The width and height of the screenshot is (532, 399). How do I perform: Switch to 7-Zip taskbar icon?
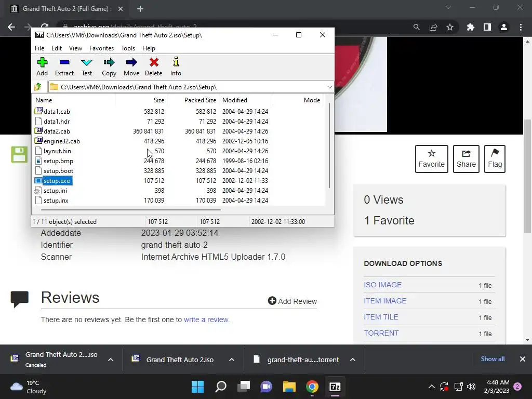335,387
